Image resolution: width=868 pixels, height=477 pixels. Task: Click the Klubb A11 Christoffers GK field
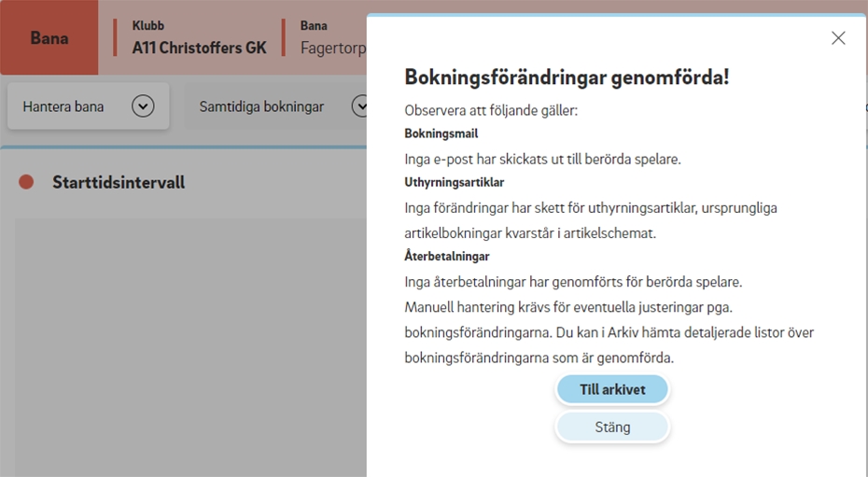tap(200, 37)
